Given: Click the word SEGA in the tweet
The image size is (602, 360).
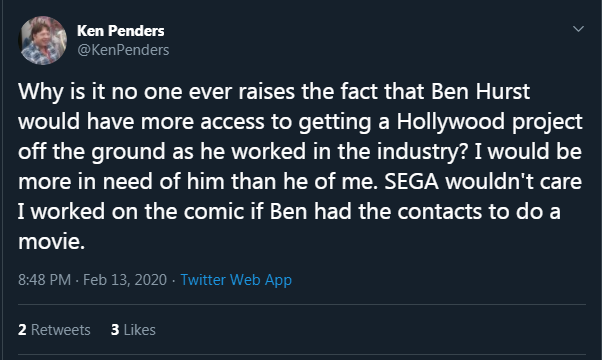Looking at the screenshot, I should click(411, 182).
